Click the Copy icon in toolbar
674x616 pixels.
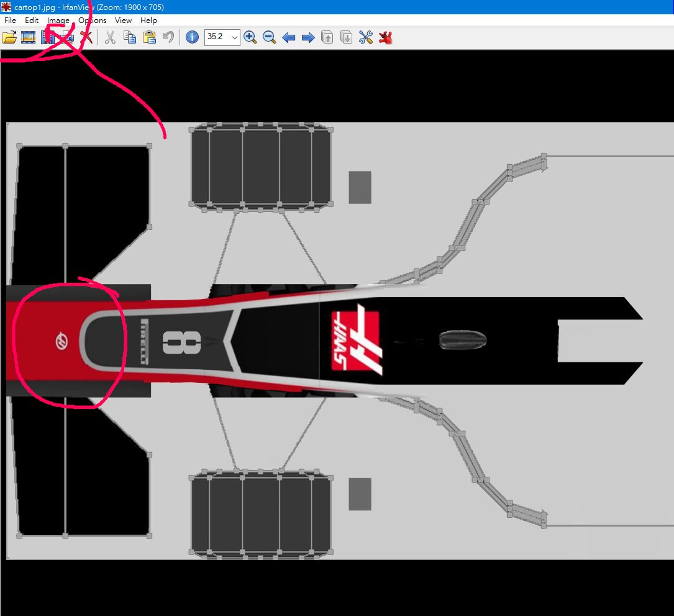129,38
